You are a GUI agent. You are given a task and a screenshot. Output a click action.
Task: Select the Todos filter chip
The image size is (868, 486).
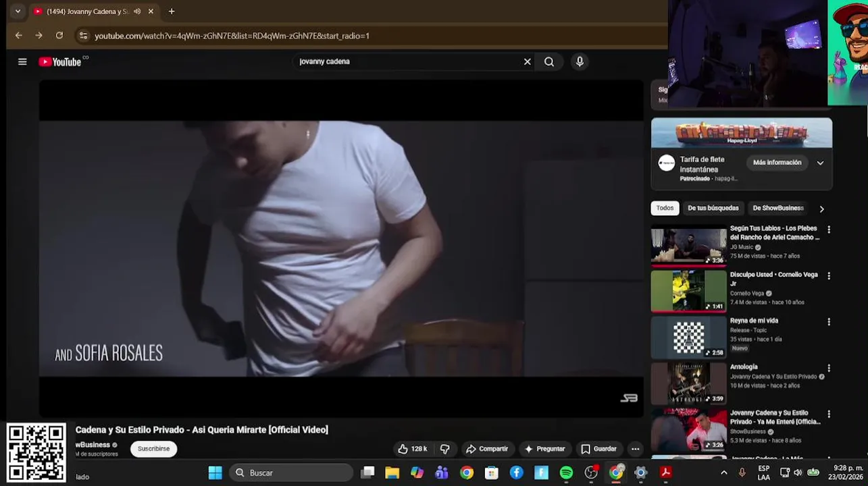point(665,208)
